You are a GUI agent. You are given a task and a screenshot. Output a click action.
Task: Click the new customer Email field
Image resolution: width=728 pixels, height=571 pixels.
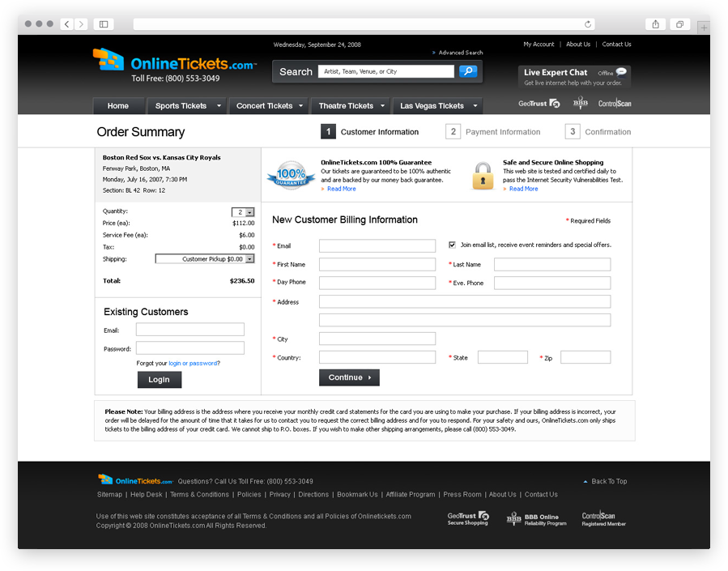click(x=377, y=245)
